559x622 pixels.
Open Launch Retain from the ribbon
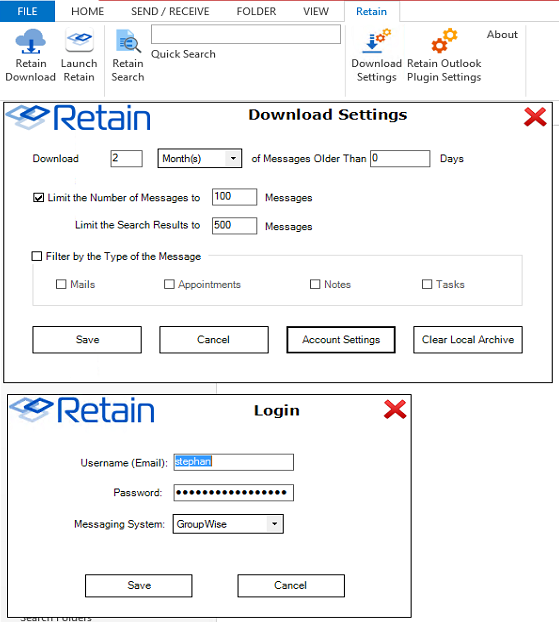point(79,55)
